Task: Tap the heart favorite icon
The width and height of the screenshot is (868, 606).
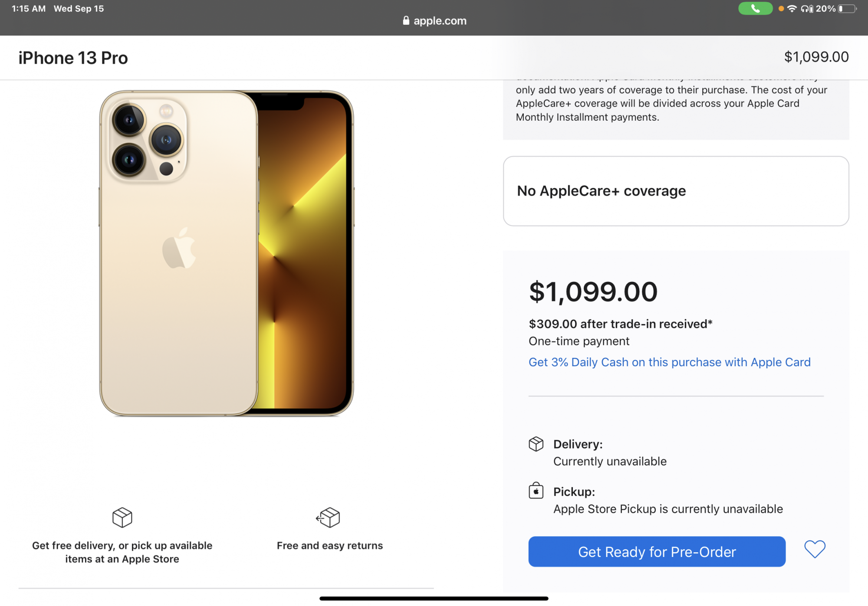Action: click(815, 549)
